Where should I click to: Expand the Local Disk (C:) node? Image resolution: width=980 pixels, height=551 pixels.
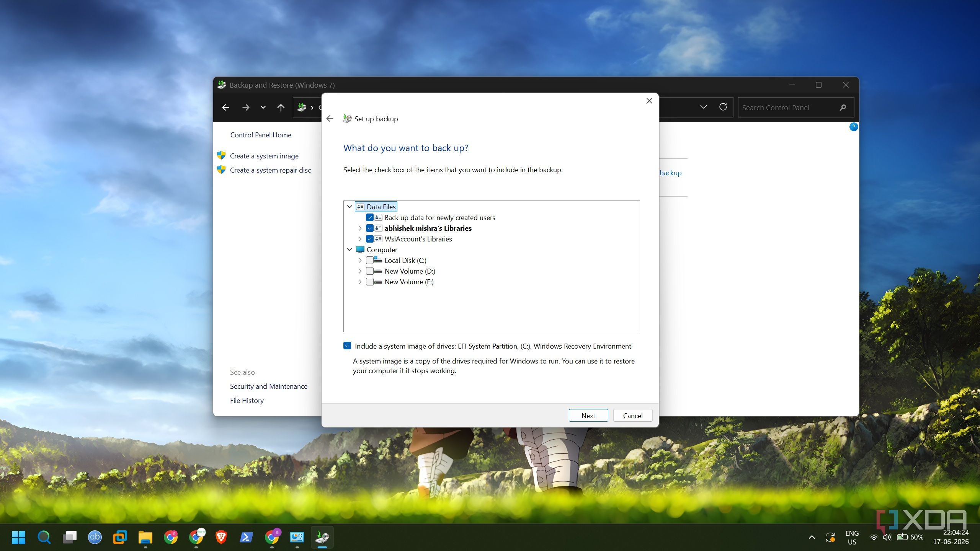click(x=360, y=261)
